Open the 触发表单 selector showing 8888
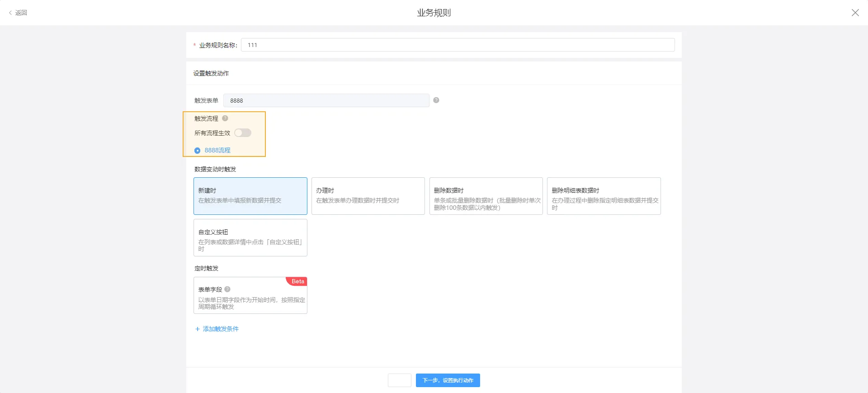Image resolution: width=868 pixels, height=393 pixels. click(326, 100)
